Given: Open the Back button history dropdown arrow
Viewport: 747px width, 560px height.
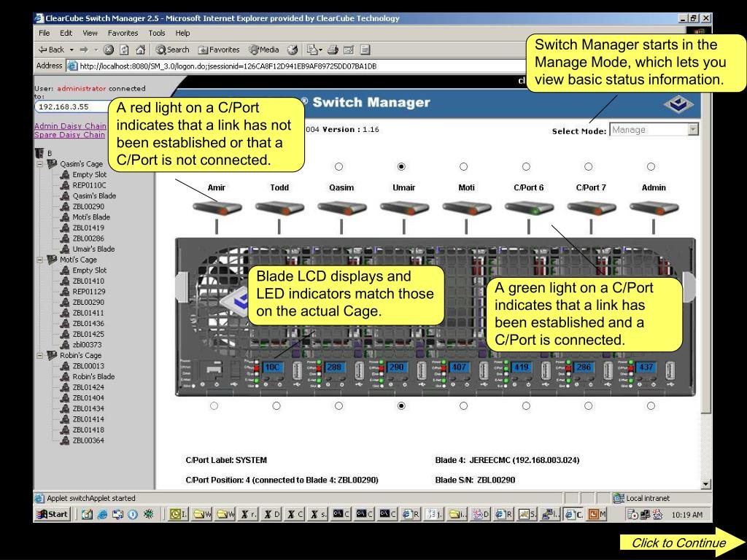Looking at the screenshot, I should (x=72, y=50).
